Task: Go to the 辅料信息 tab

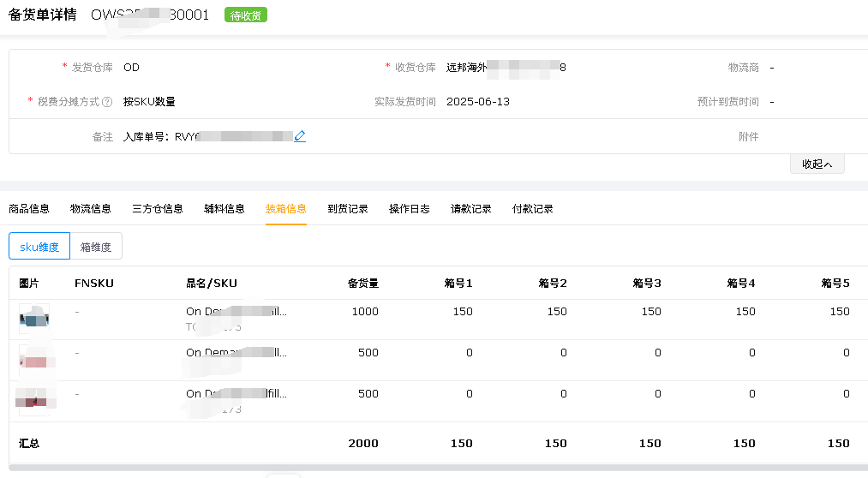Action: coord(224,209)
